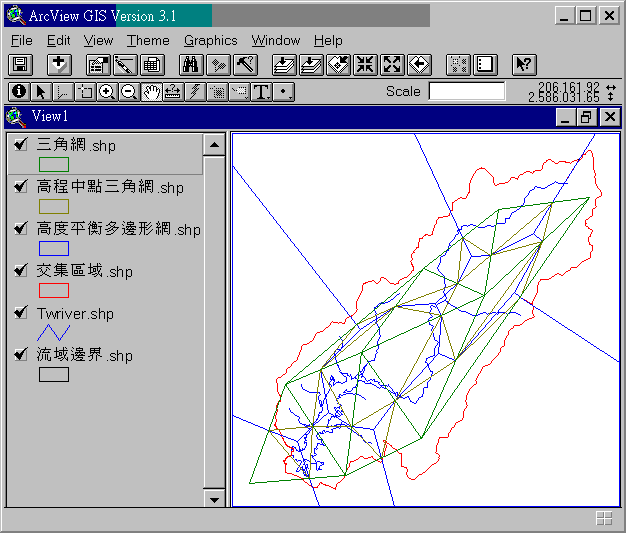Click the Zoom In arrows icon
The height and width of the screenshot is (533, 626).
tap(365, 64)
